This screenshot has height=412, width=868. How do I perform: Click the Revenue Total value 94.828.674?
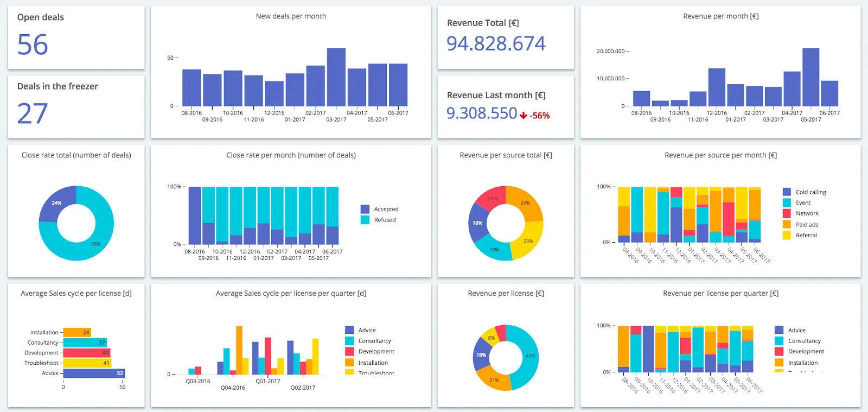(x=496, y=43)
